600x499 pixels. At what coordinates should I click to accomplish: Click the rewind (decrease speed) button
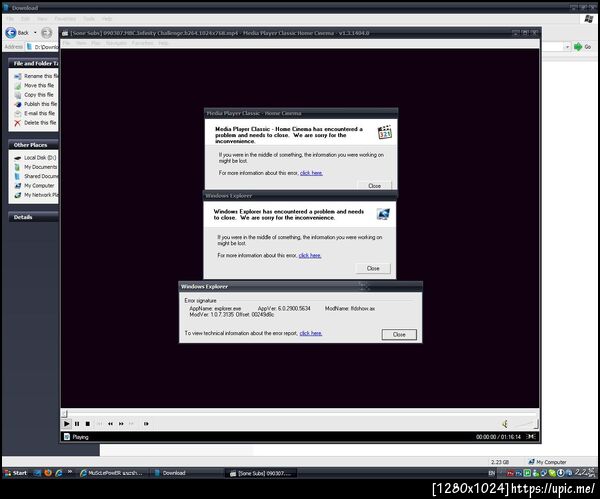110,424
